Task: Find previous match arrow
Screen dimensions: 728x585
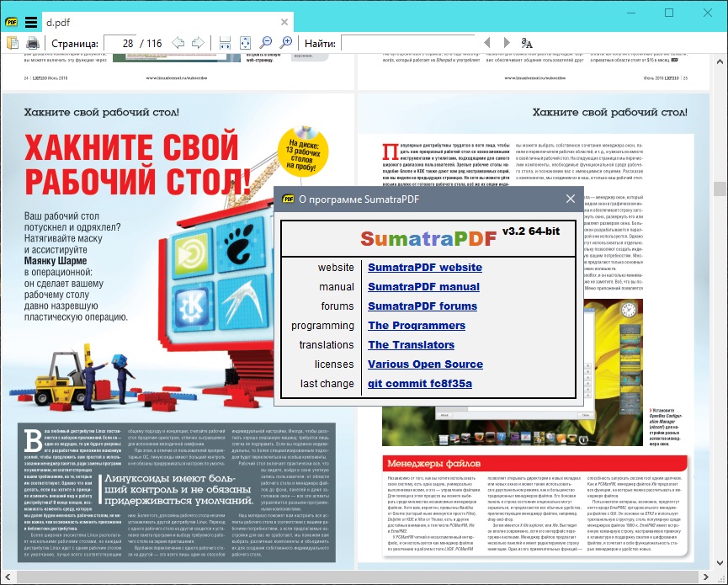Action: 486,43
